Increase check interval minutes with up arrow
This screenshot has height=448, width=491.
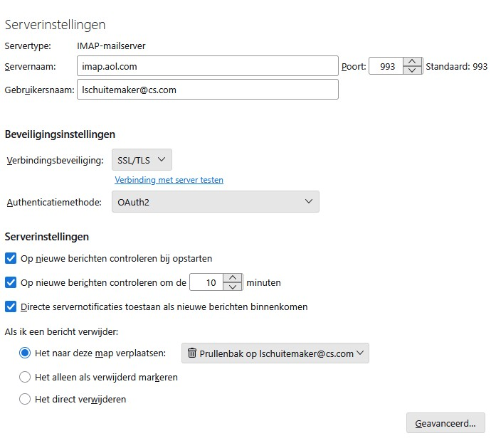pyautogui.click(x=233, y=278)
